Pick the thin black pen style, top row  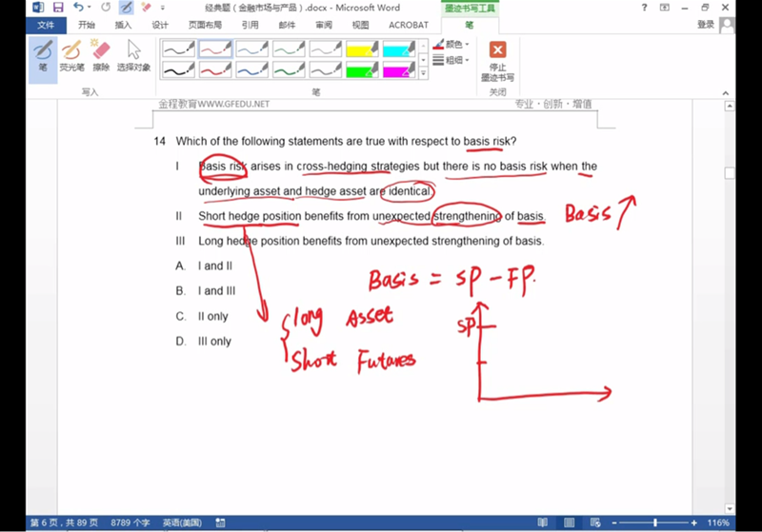178,49
